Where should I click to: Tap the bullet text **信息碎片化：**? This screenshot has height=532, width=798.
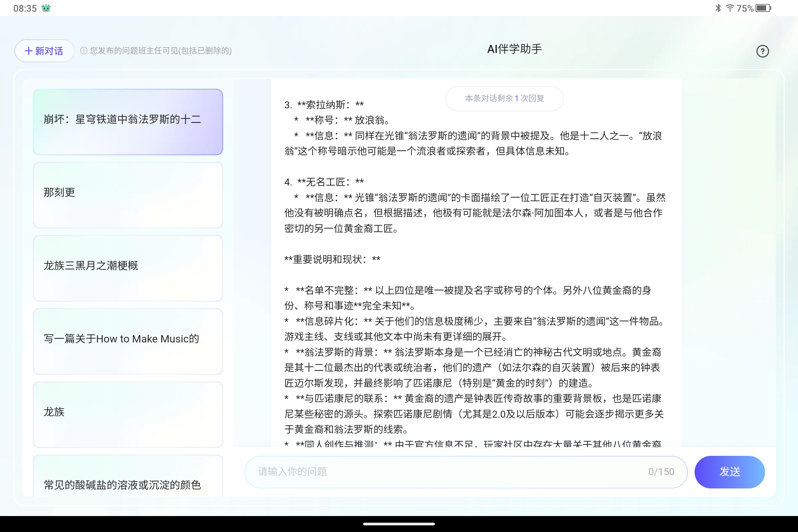click(x=334, y=321)
